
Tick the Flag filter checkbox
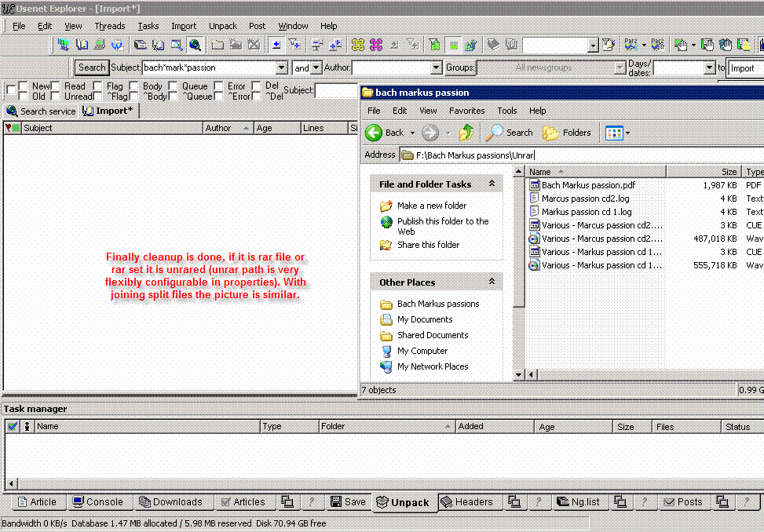click(98, 86)
